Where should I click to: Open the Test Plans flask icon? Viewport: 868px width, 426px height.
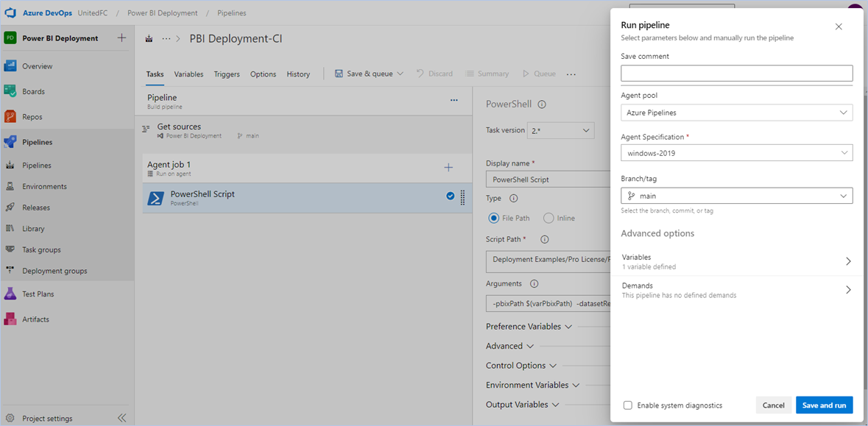pos(10,294)
